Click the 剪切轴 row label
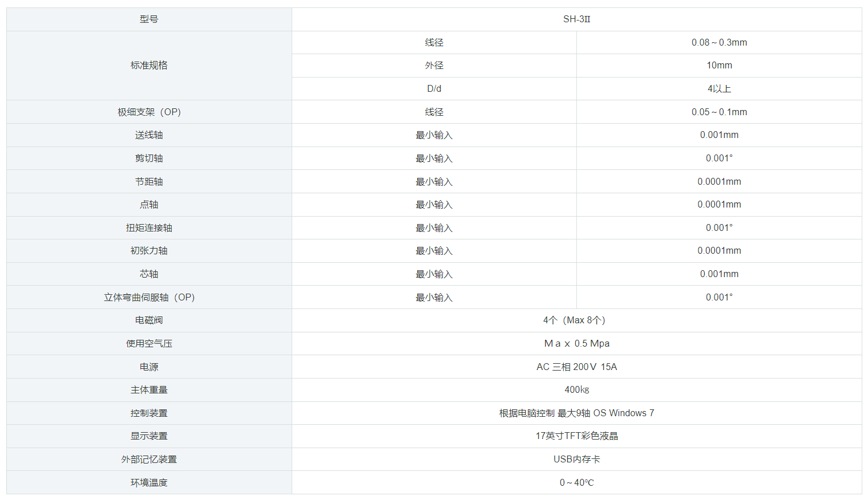This screenshot has height=500, width=868. 149,158
